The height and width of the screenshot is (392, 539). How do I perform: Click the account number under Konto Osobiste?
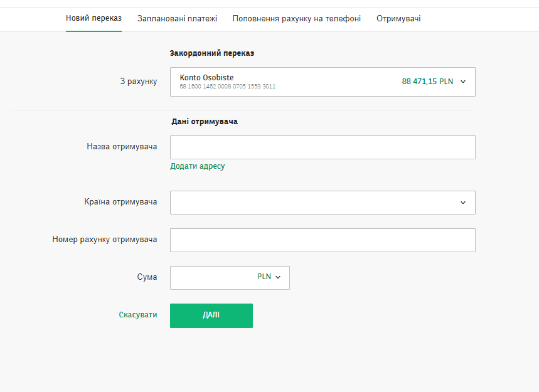tap(227, 87)
